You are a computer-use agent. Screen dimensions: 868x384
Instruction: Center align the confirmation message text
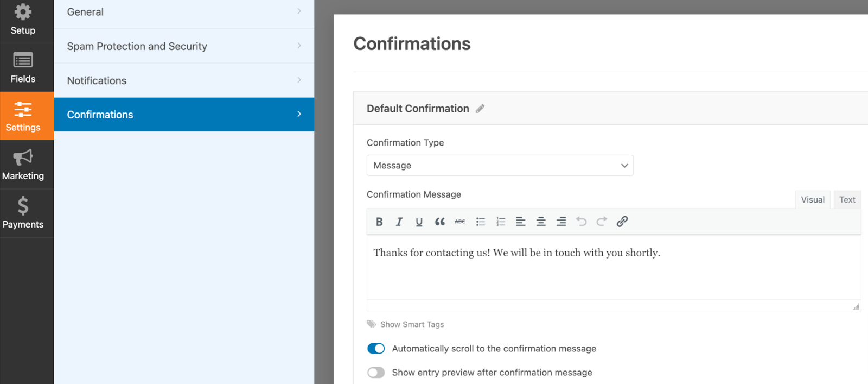point(541,222)
